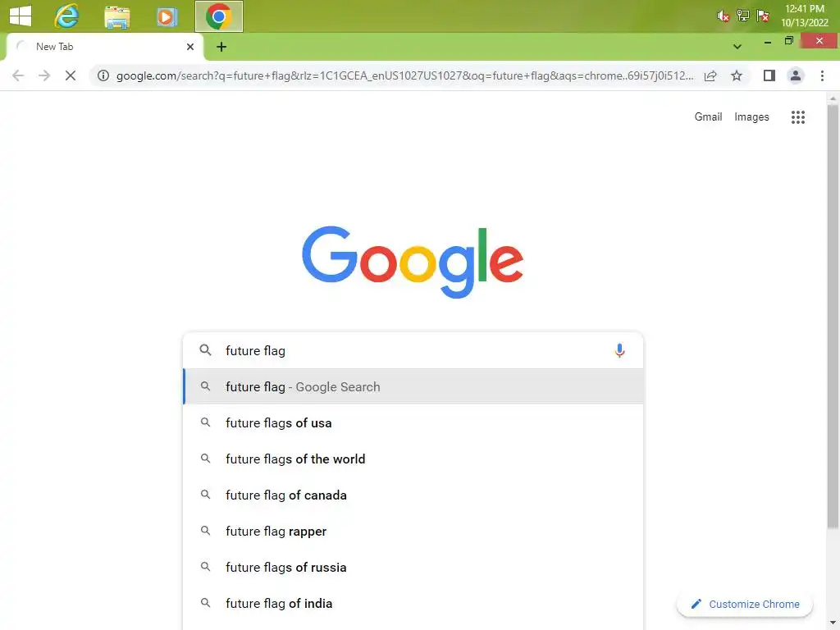Bookmark this tab with the star

coord(737,75)
